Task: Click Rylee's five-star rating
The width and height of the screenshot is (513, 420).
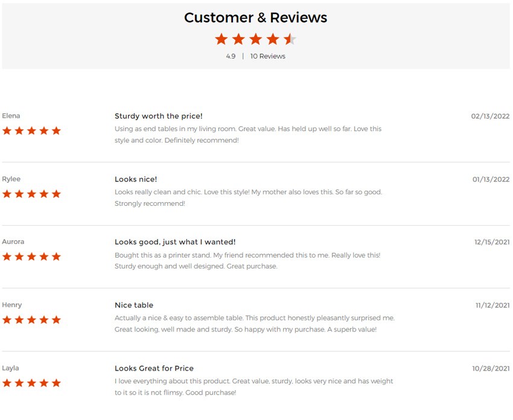Action: click(31, 194)
